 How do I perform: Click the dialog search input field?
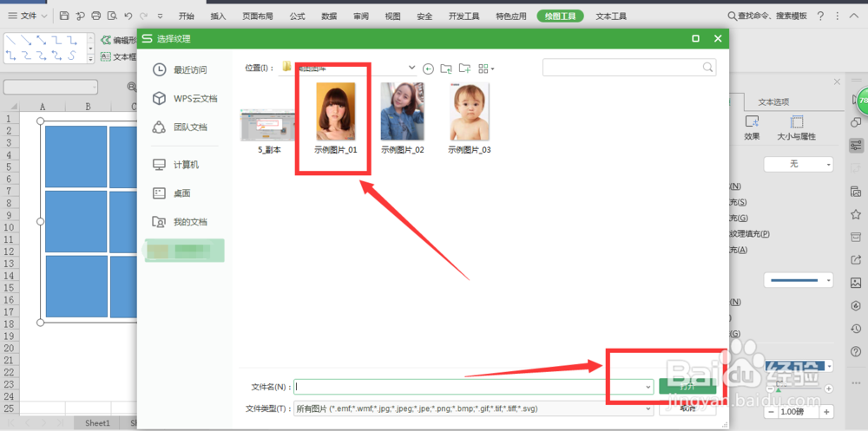click(x=629, y=68)
